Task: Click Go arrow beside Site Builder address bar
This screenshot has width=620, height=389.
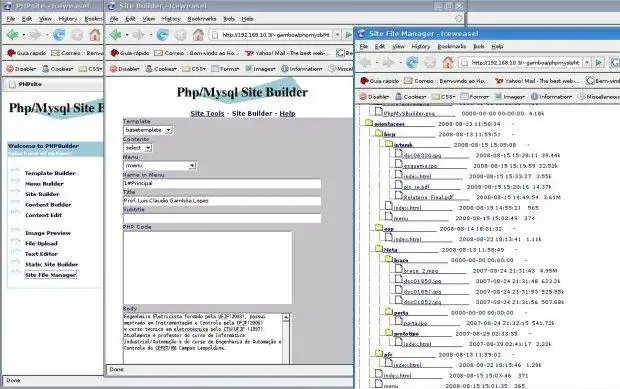Action: pos(348,35)
